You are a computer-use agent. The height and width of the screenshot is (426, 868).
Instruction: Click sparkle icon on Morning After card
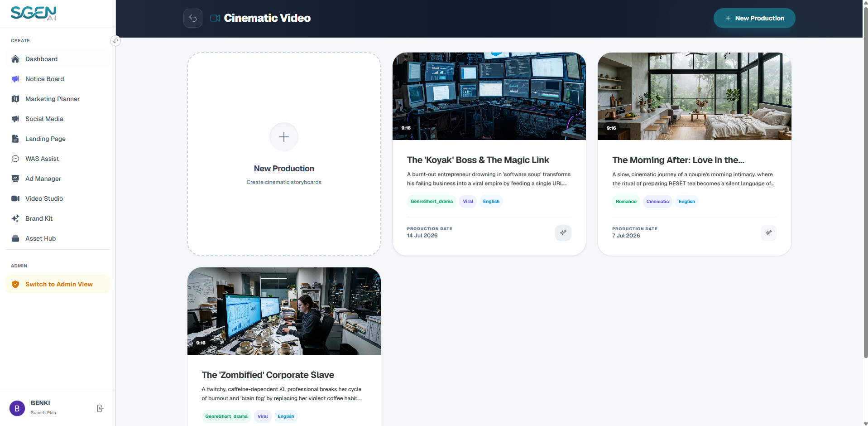(769, 232)
